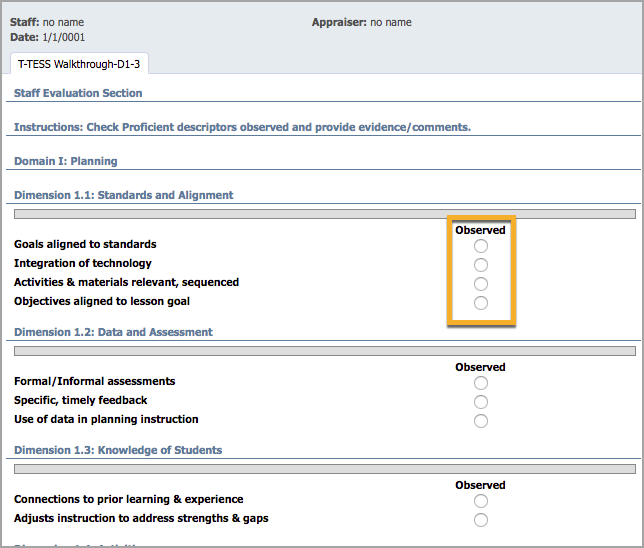This screenshot has height=548, width=644.
Task: Select Observed for Specific, timely feedback
Action: coord(481,402)
